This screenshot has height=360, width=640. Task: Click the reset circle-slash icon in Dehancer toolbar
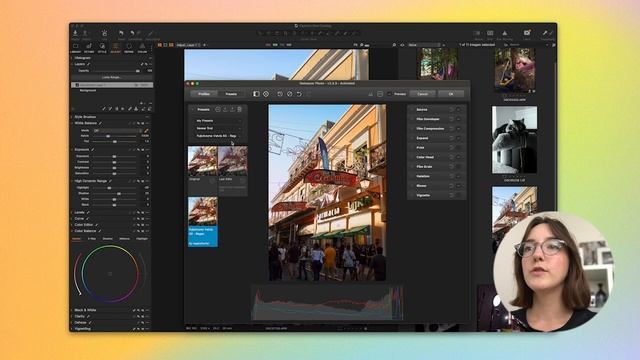coord(290,94)
